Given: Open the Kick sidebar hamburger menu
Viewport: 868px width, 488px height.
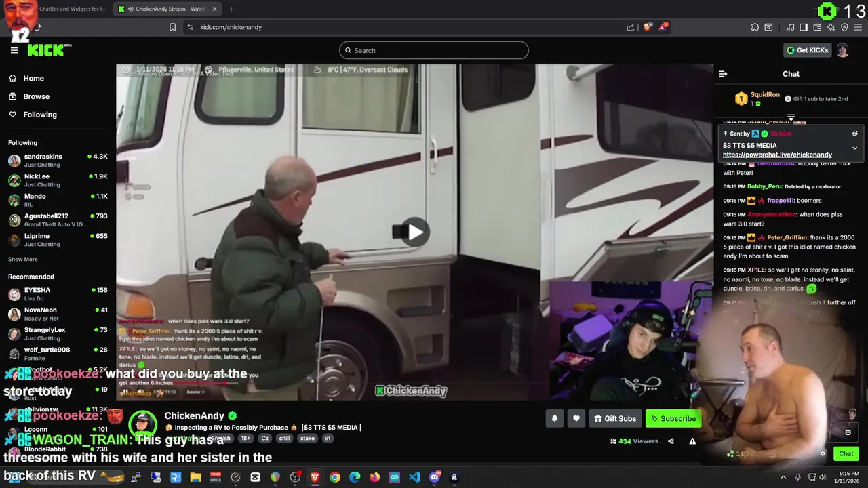Looking at the screenshot, I should [x=14, y=50].
